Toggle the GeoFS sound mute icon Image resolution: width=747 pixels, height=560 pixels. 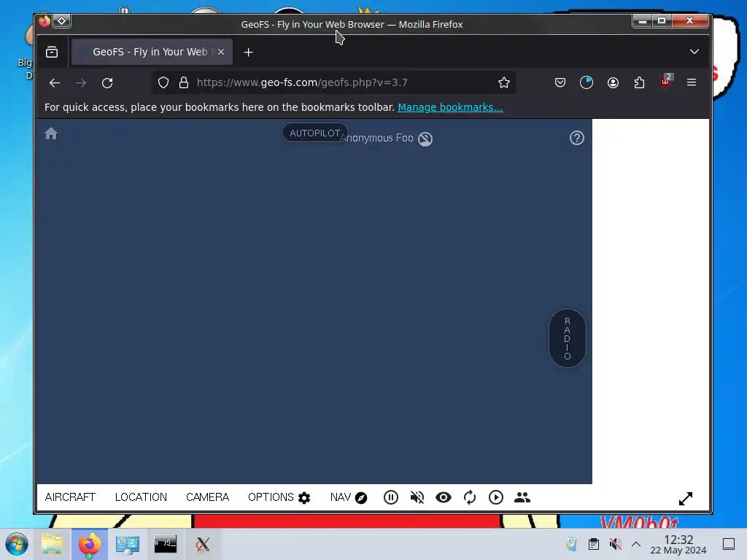[x=417, y=497]
